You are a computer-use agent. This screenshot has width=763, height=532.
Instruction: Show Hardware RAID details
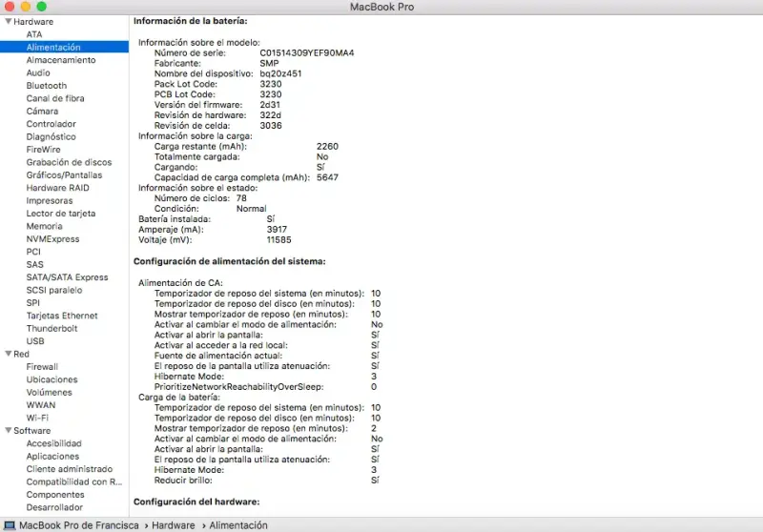click(x=57, y=188)
